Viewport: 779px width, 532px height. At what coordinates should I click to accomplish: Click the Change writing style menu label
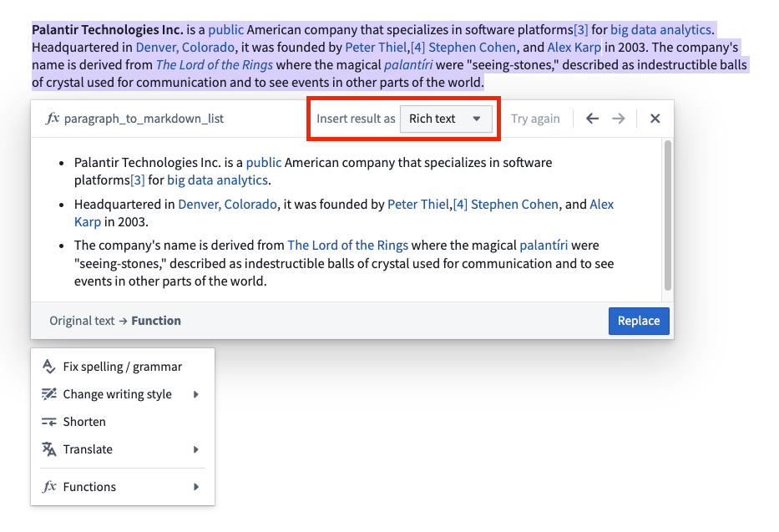[117, 394]
